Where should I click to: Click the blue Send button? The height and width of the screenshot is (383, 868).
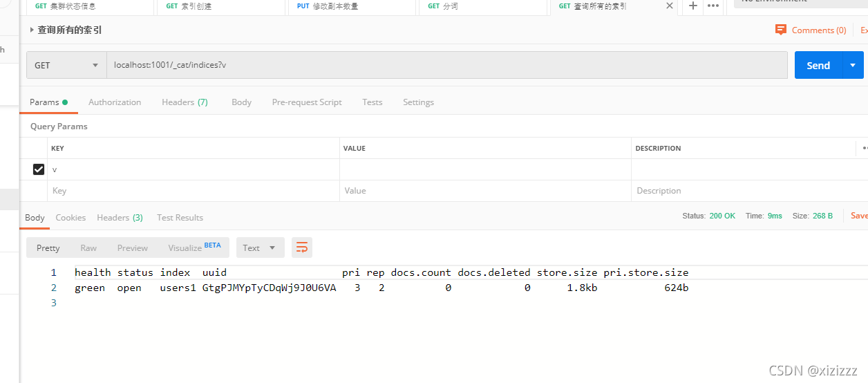click(x=818, y=65)
